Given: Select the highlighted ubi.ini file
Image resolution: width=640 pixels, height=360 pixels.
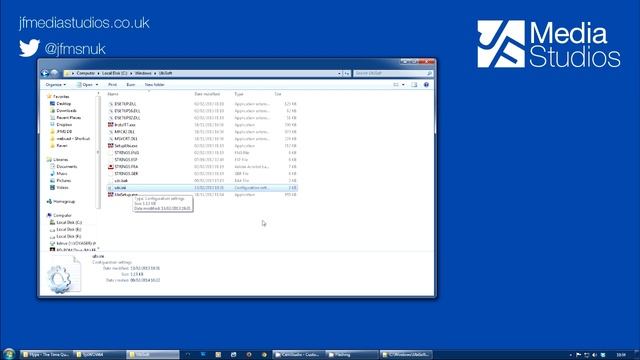Looking at the screenshot, I should 202,188.
